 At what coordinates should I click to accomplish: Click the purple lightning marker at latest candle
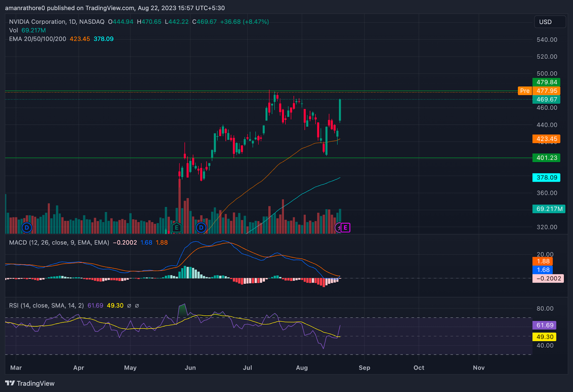(x=338, y=227)
